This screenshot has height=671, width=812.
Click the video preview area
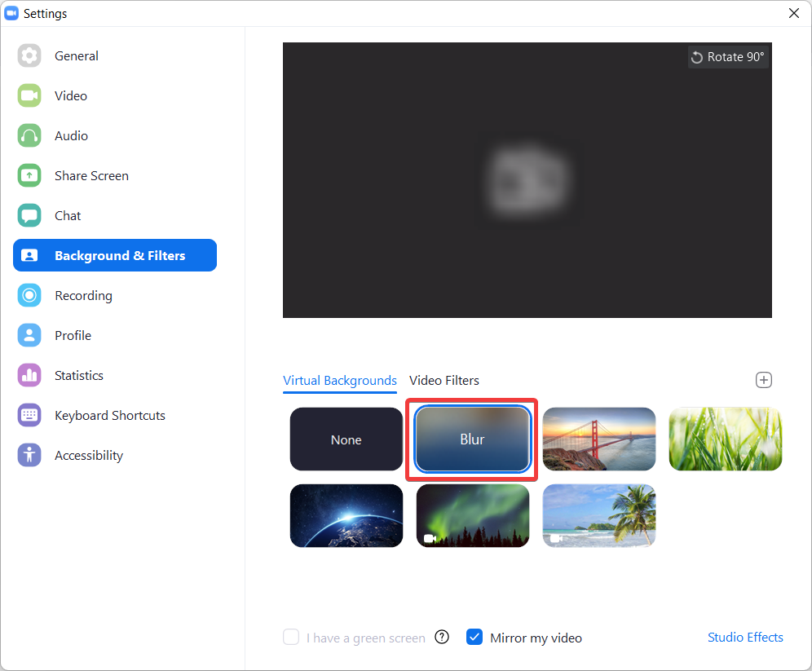point(527,180)
